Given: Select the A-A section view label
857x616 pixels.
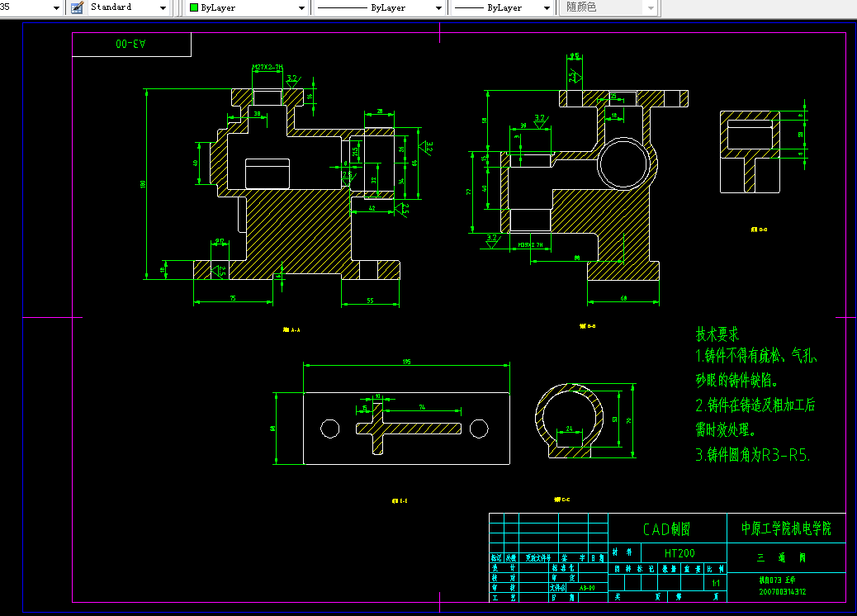Looking at the screenshot, I should tap(291, 329).
